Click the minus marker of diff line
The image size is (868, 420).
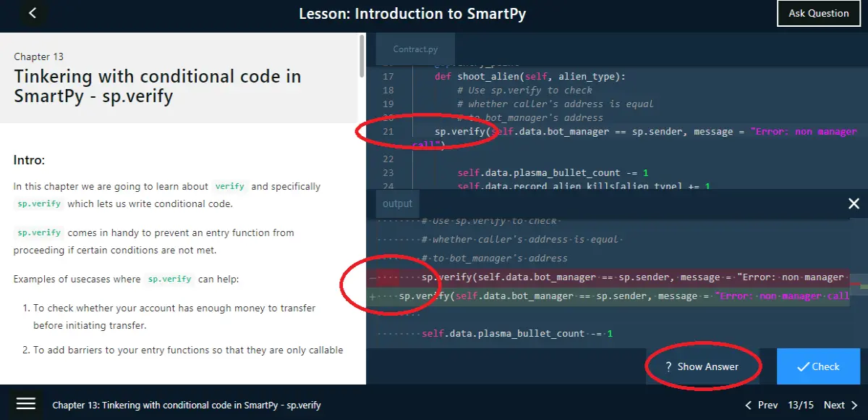372,277
